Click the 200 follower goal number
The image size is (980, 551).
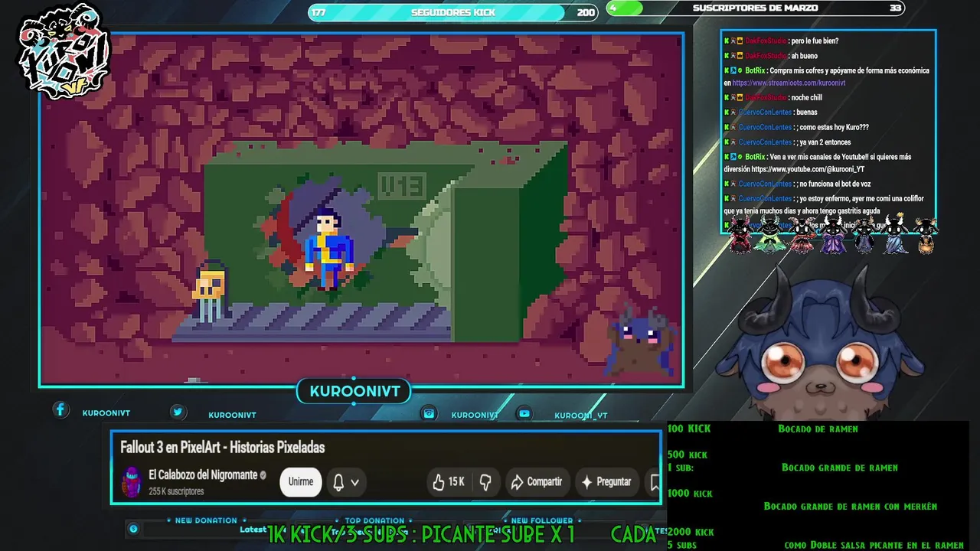click(x=586, y=12)
